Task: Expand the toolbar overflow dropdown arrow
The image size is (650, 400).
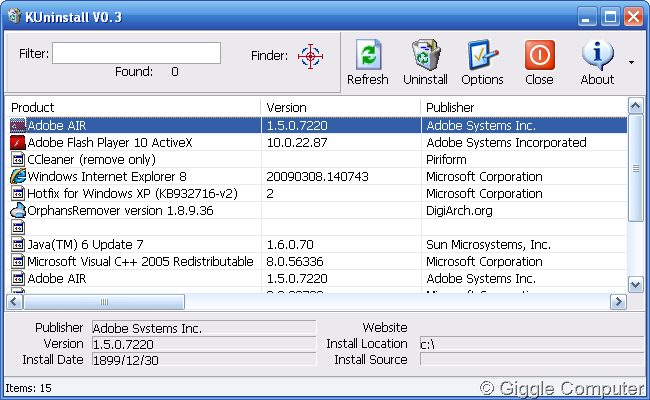Action: 631,63
